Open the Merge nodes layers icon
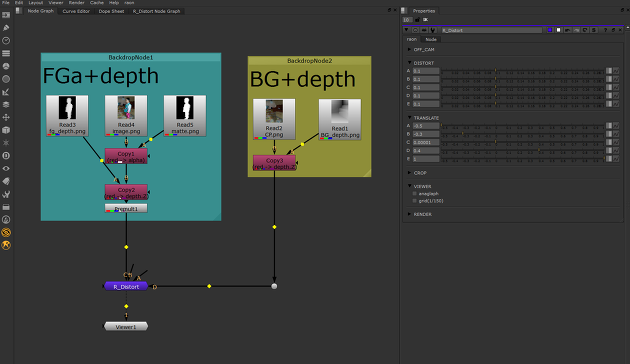This screenshot has height=364, width=630. coord(6,104)
